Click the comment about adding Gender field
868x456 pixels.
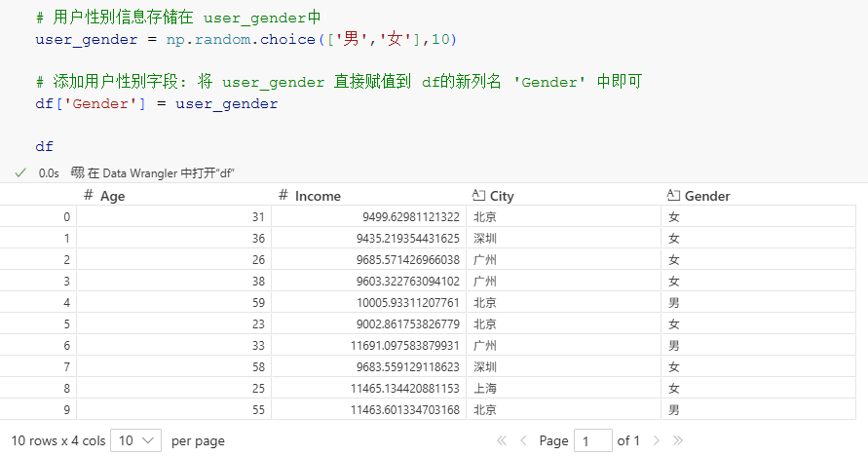338,82
